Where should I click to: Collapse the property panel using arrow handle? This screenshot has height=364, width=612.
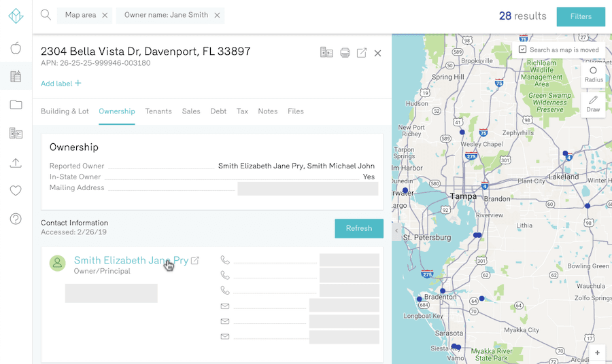point(396,231)
